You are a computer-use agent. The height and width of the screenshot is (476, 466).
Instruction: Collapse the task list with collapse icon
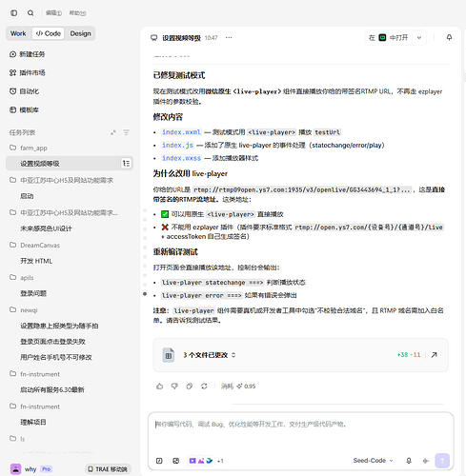(x=113, y=132)
